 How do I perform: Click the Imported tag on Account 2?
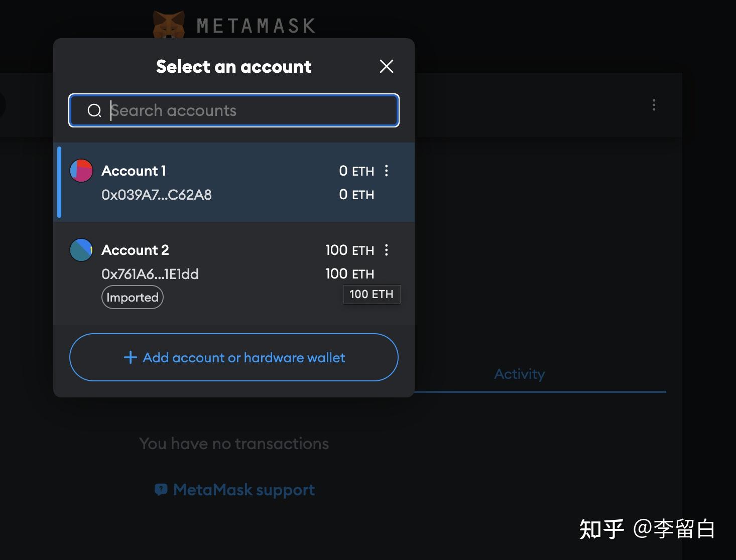[x=133, y=298]
